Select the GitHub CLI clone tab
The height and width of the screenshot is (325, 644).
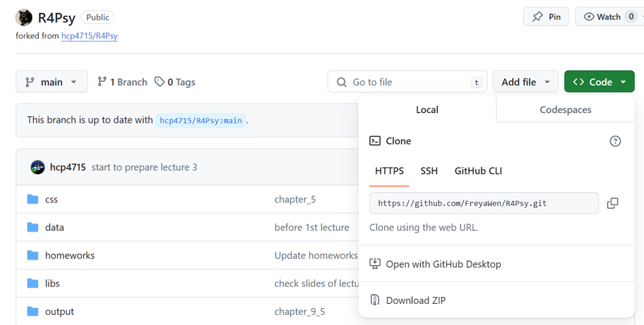(x=478, y=171)
